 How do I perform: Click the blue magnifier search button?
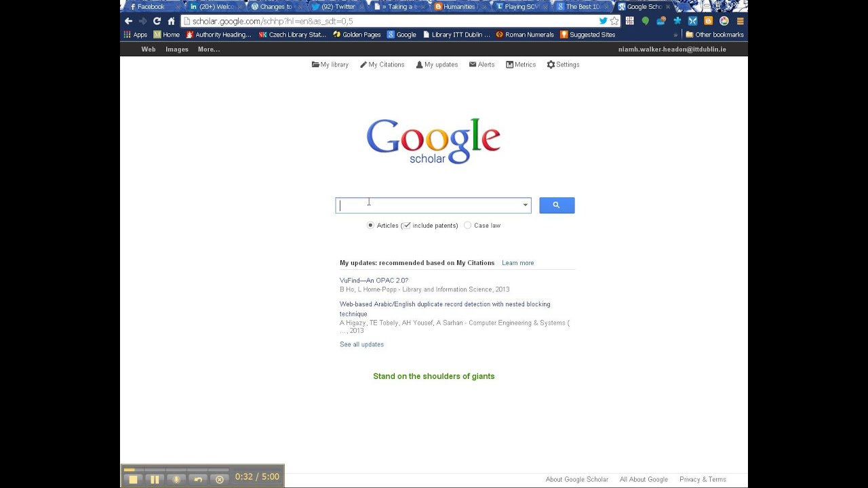click(557, 205)
